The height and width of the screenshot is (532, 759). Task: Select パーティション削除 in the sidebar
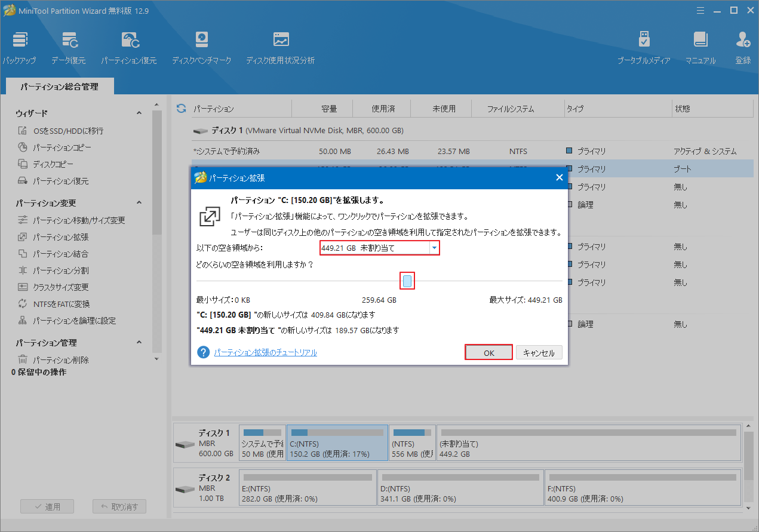point(53,360)
